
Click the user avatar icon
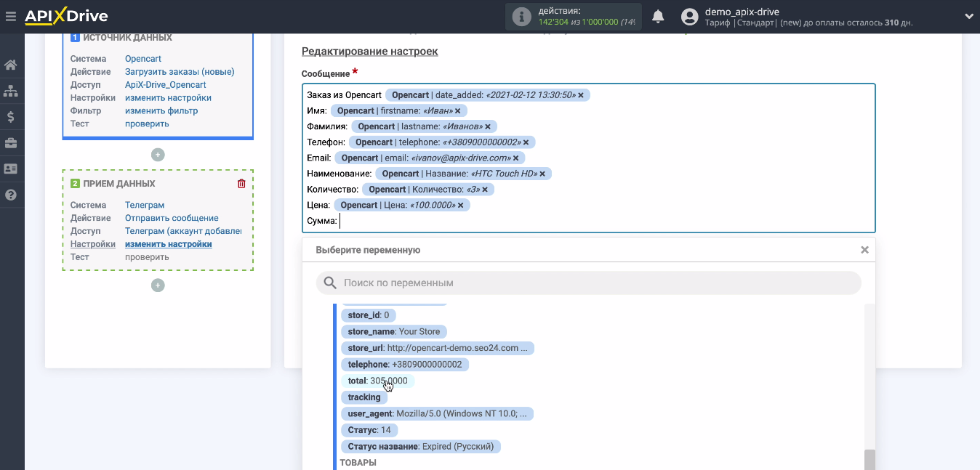pos(690,17)
